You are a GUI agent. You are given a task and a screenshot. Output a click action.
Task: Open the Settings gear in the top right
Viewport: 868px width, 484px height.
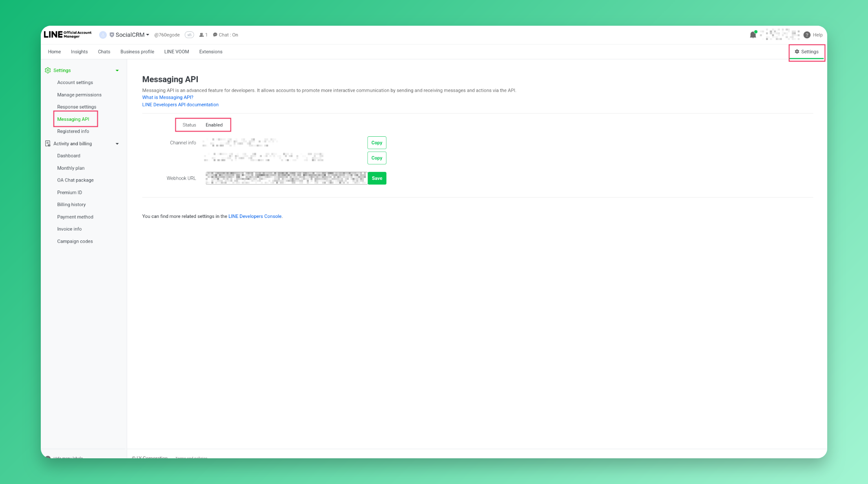807,51
